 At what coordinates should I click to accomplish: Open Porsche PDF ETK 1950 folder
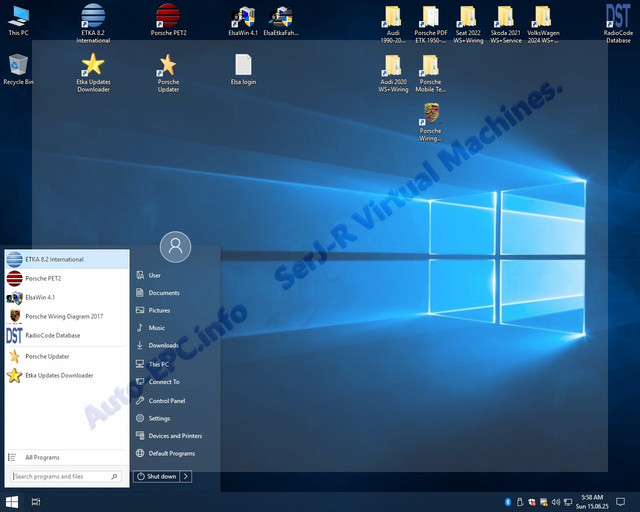431,24
